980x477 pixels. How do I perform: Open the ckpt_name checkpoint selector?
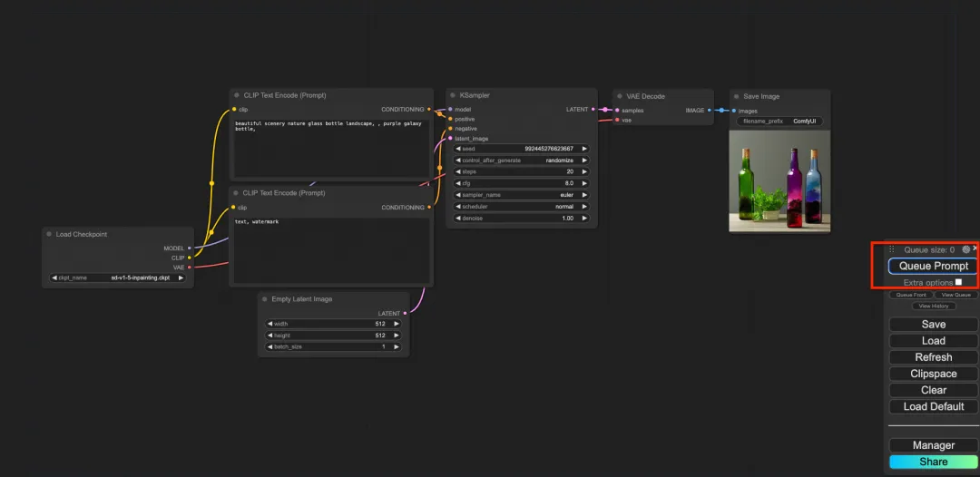(x=118, y=277)
